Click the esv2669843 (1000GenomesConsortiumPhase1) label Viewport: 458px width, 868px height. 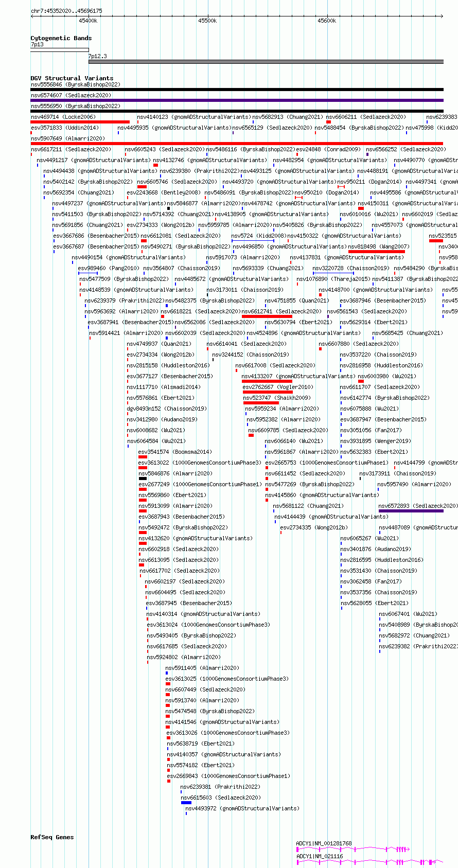228,776
